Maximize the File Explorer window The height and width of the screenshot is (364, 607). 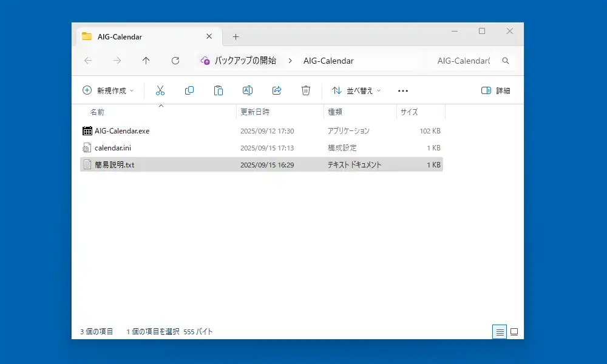click(482, 31)
